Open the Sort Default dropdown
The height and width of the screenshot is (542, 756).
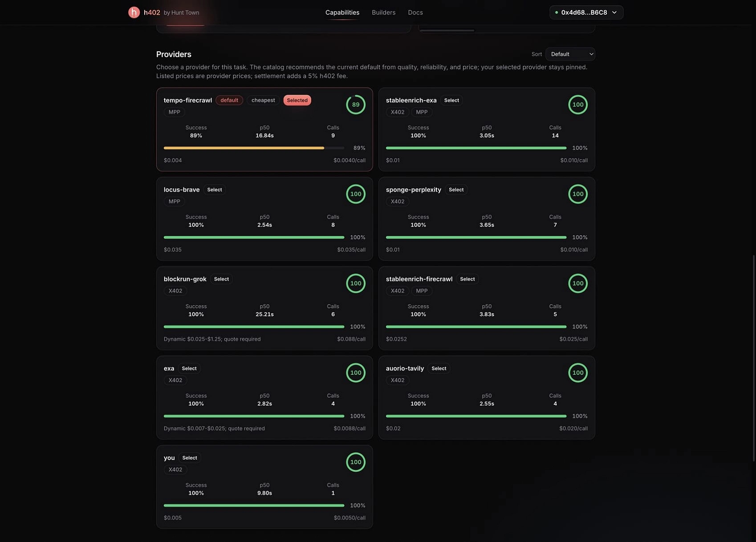tap(570, 54)
